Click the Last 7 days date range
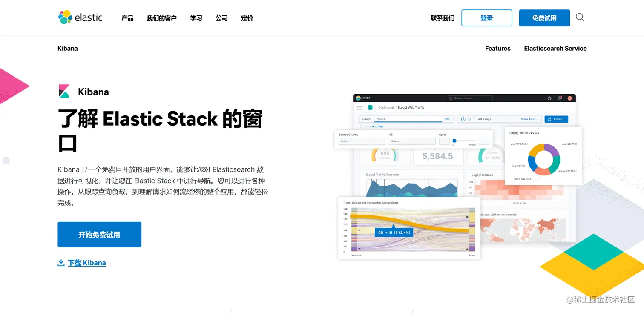 point(484,119)
